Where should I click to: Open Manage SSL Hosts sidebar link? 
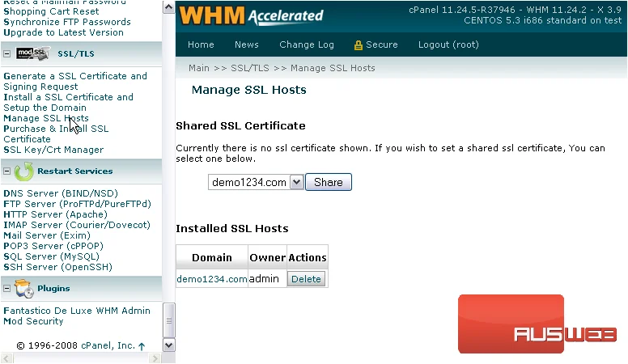point(46,118)
